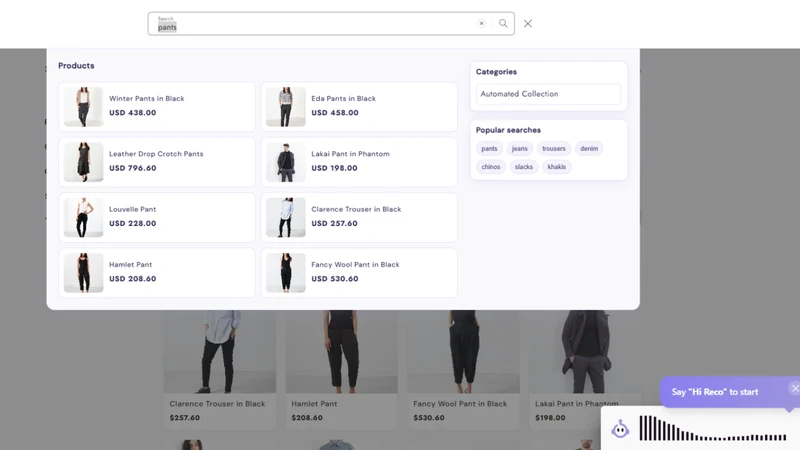Click the $257.60 price in background grid
This screenshot has width=800, height=450.
[185, 418]
